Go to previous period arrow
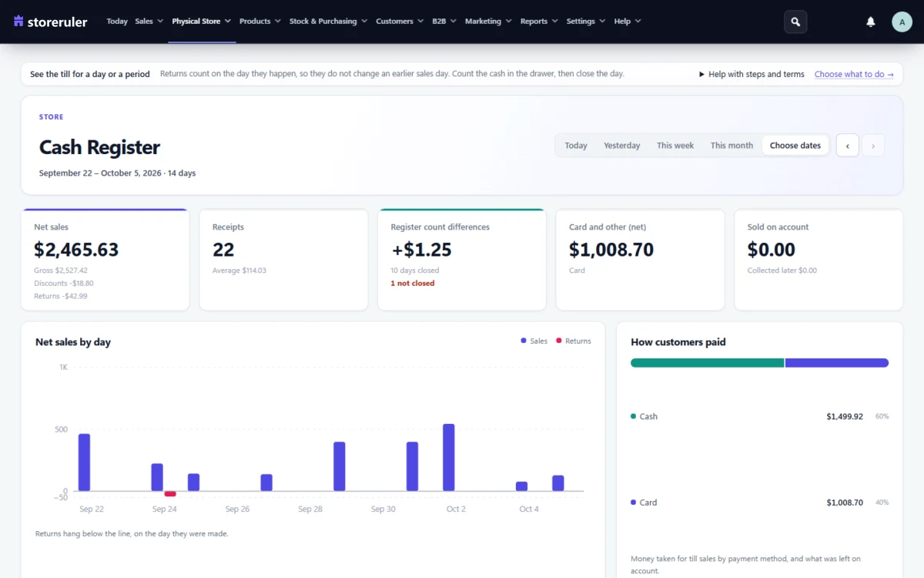 [848, 146]
